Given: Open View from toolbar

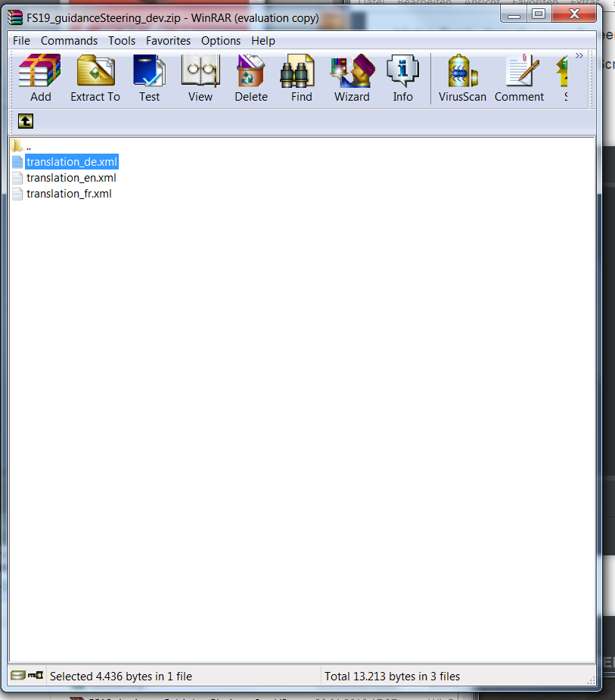Looking at the screenshot, I should click(x=200, y=78).
